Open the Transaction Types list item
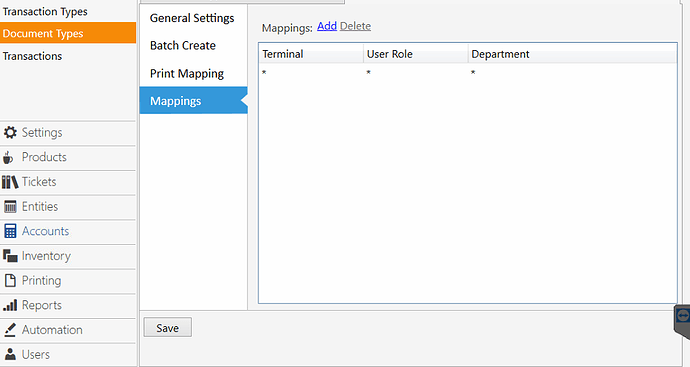Screen dimensions: 690x367 tap(45, 11)
